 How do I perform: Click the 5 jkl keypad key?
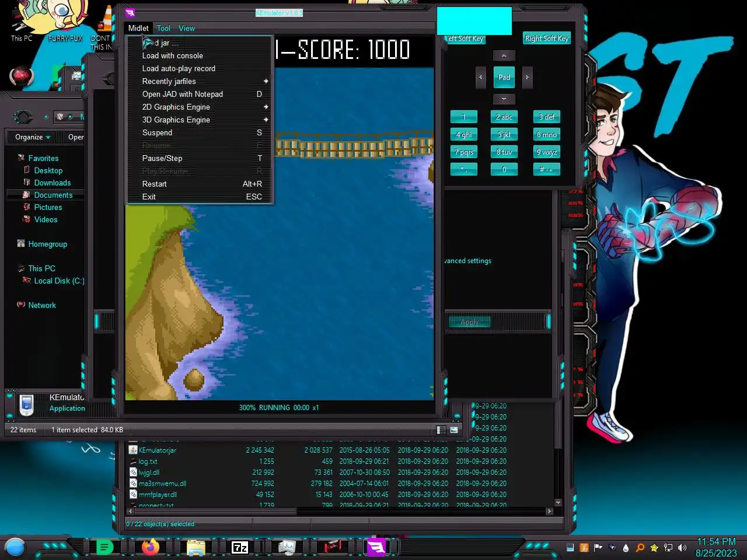pos(504,135)
